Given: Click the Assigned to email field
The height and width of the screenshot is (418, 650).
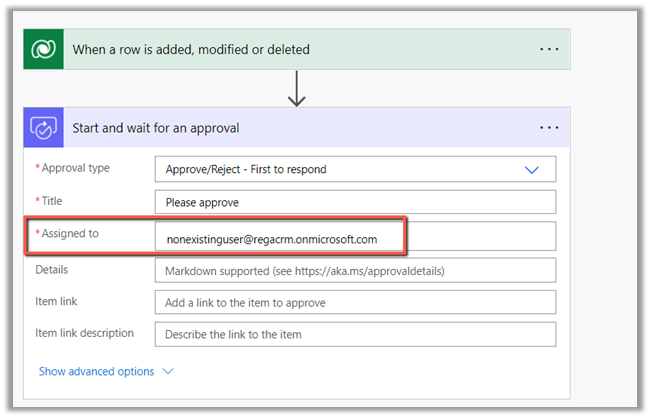Looking at the screenshot, I should pos(355,238).
